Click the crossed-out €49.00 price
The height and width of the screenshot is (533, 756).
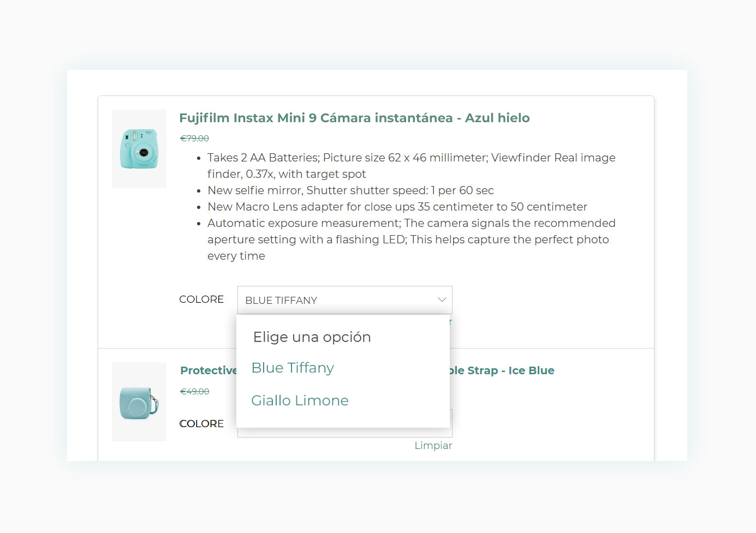194,392
